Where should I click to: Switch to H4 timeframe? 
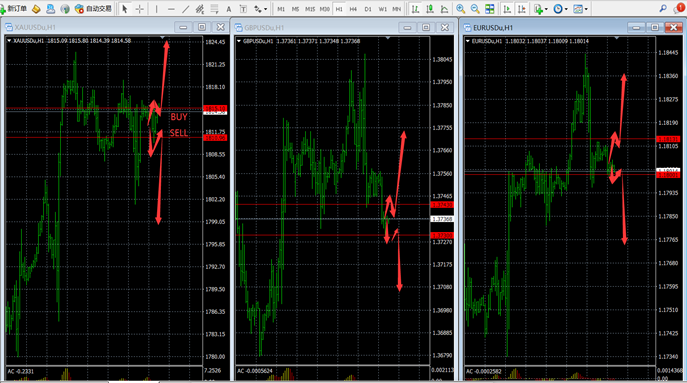click(x=353, y=9)
